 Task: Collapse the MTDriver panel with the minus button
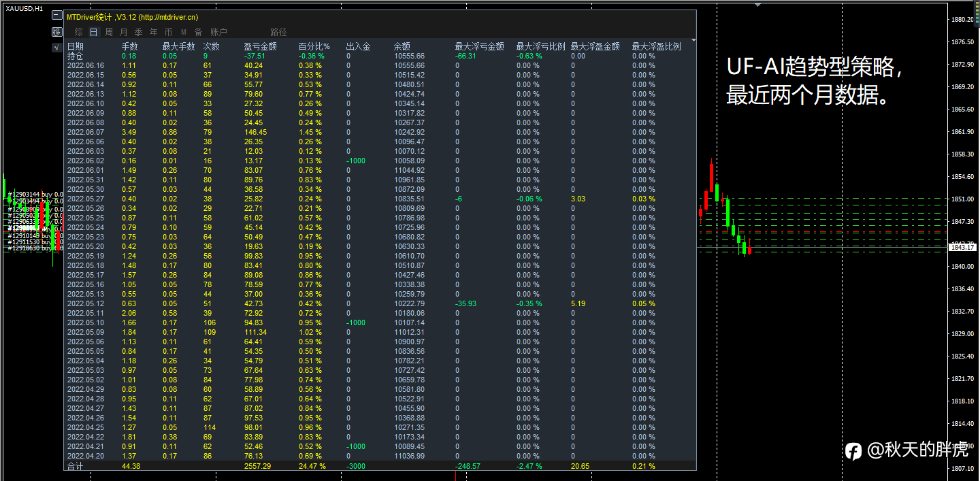tap(56, 16)
